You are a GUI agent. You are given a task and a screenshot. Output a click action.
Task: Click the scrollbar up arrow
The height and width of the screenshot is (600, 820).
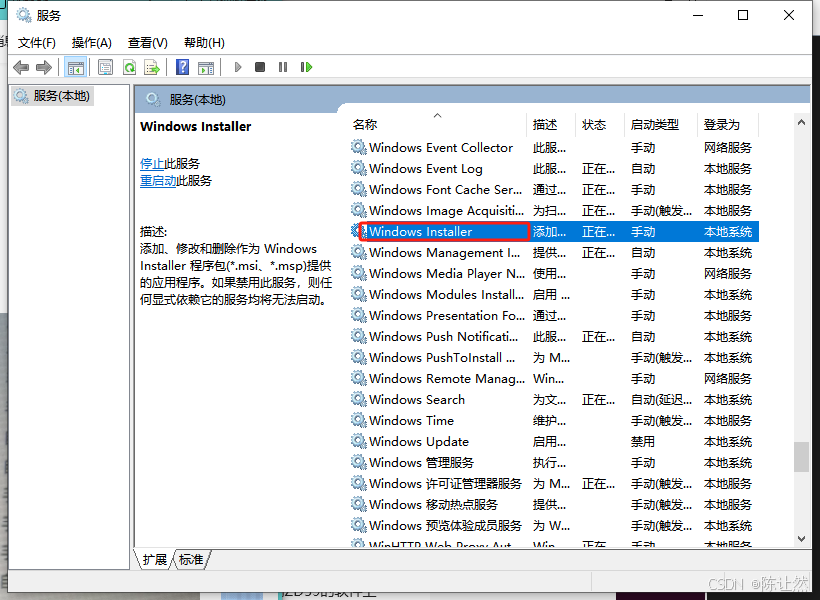[x=801, y=122]
